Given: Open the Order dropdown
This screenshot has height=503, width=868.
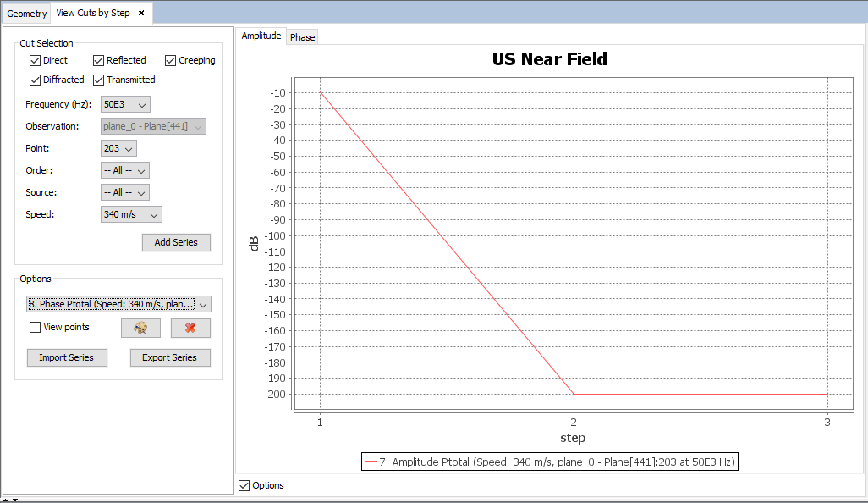Looking at the screenshot, I should pos(125,170).
